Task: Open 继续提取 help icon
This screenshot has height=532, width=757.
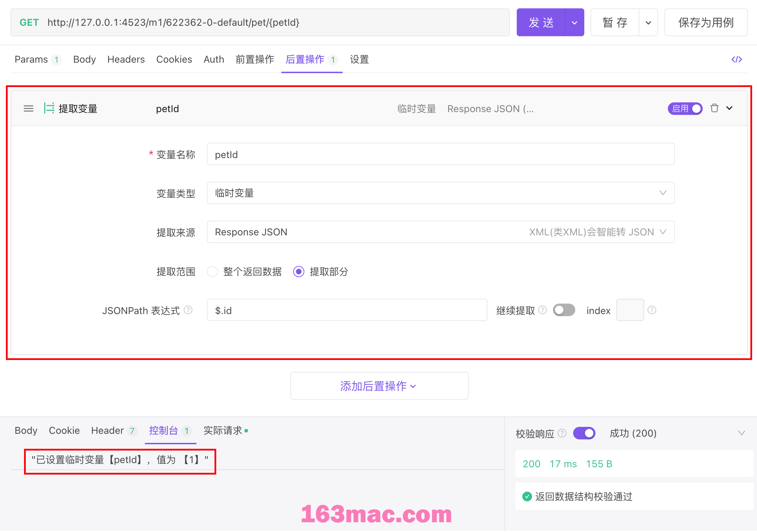Action: click(x=543, y=310)
